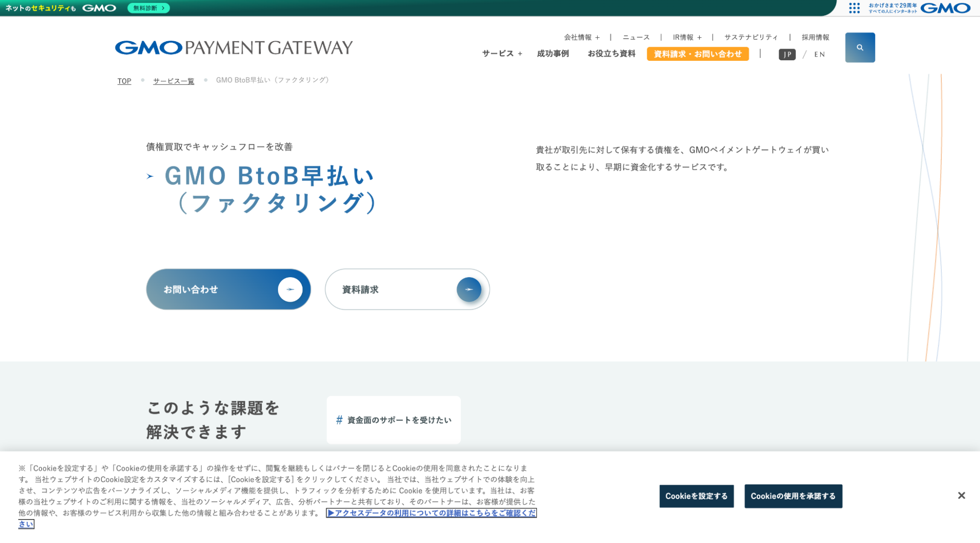Click the #資金面のサポートを受けたい tag
Screen dimensions: 980x543
(x=393, y=420)
